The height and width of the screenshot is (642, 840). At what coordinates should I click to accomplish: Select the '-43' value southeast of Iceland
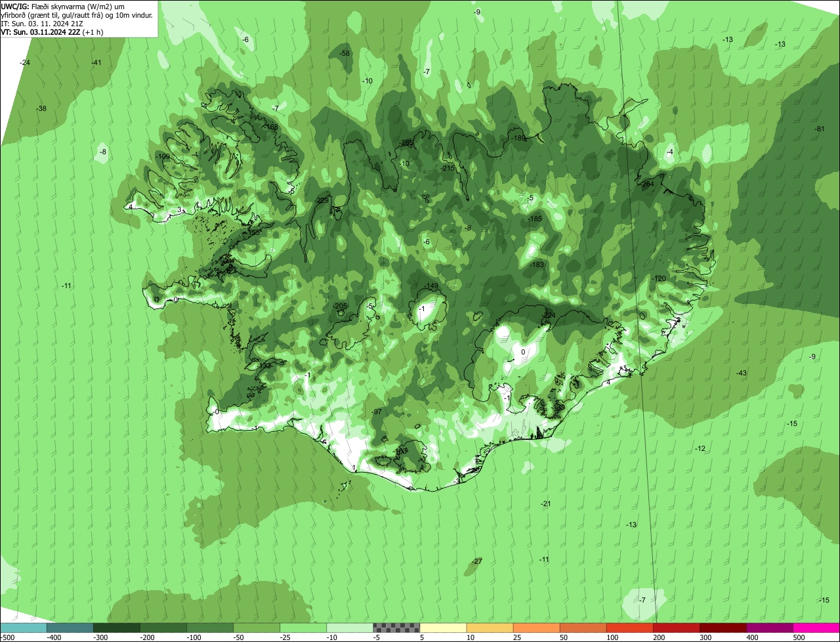click(x=742, y=373)
